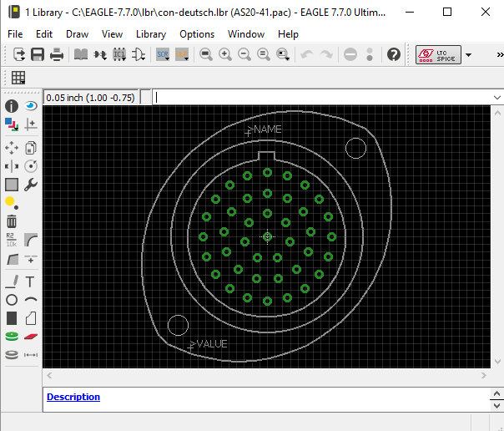The image size is (504, 431).
Task: Select the Optimize tool with plus sign
Action: [31, 259]
